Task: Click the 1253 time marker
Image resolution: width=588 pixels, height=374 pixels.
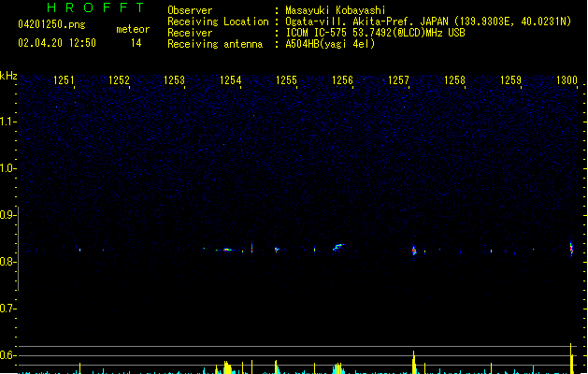Action: click(175, 80)
